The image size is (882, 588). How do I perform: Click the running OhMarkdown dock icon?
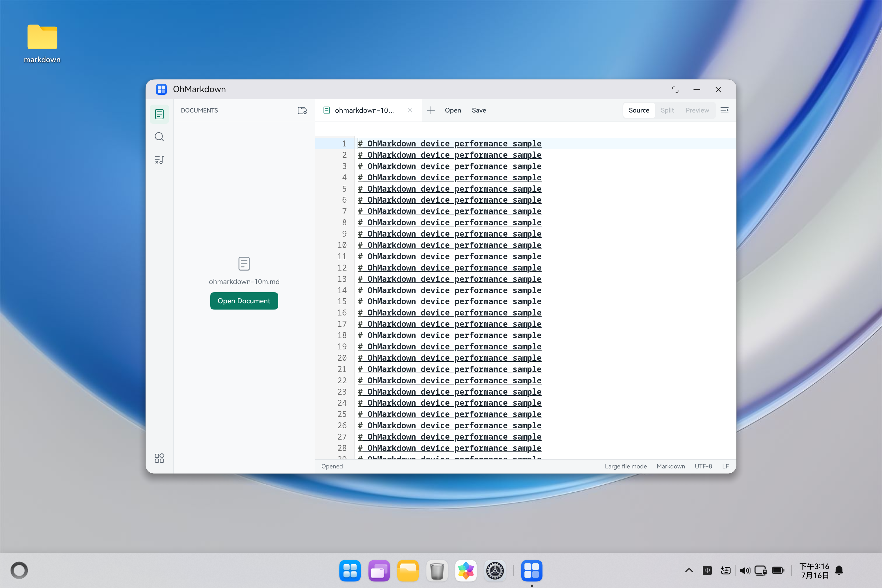(531, 570)
